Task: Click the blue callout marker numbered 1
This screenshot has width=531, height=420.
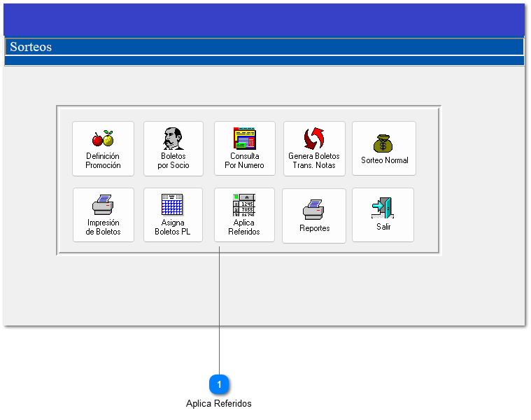Action: pyautogui.click(x=219, y=384)
